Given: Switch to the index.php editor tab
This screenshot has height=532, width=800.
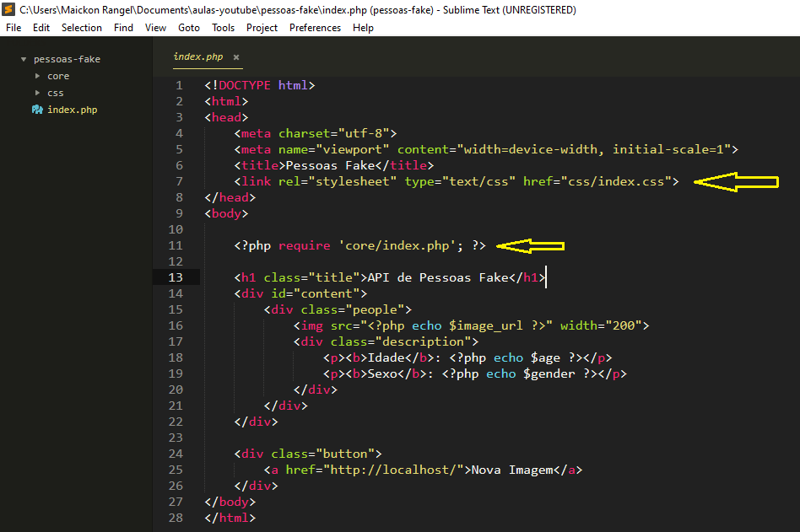Looking at the screenshot, I should [198, 57].
